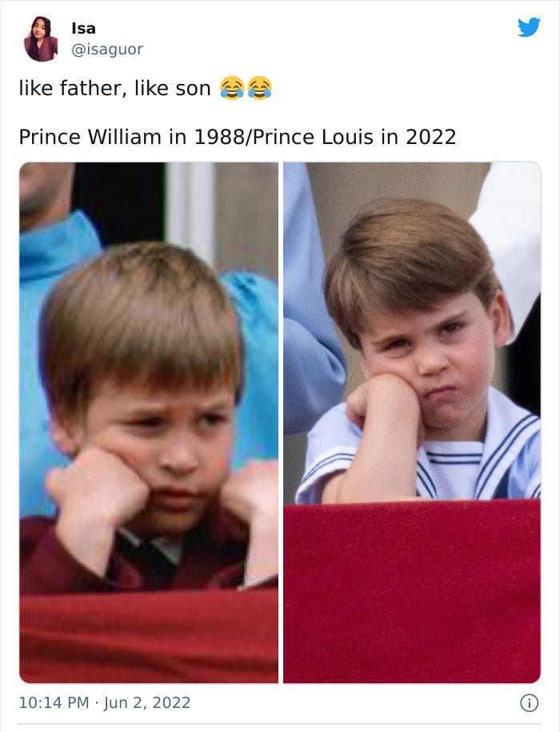Click the second laughing-crying emoji
The image size is (560, 732).
(x=260, y=87)
